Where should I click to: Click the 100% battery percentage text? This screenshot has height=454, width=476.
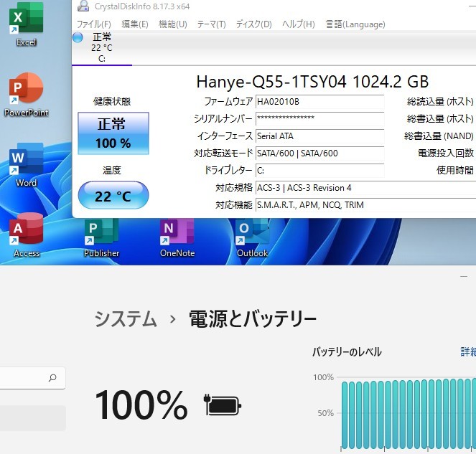(x=141, y=405)
